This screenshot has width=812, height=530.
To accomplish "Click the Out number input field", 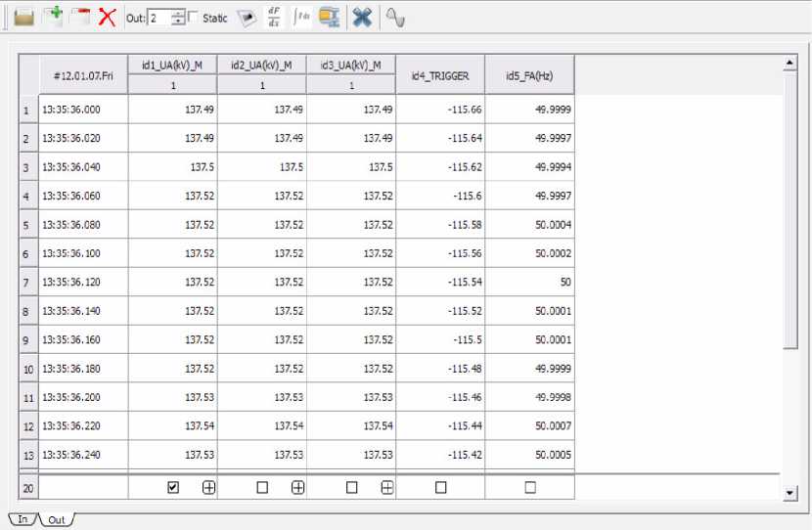I will pos(158,18).
